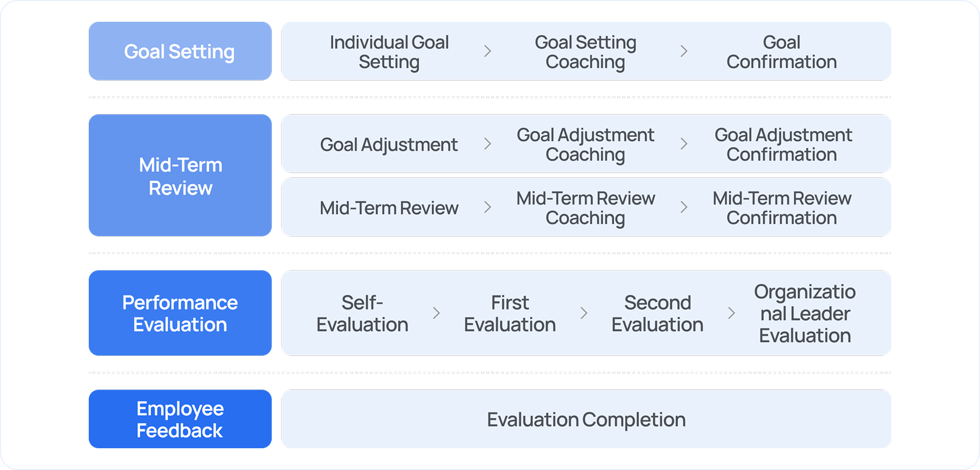Screen dimensions: 980x470
Task: Select Goal Adjustment Confirmation step
Action: coord(782,144)
